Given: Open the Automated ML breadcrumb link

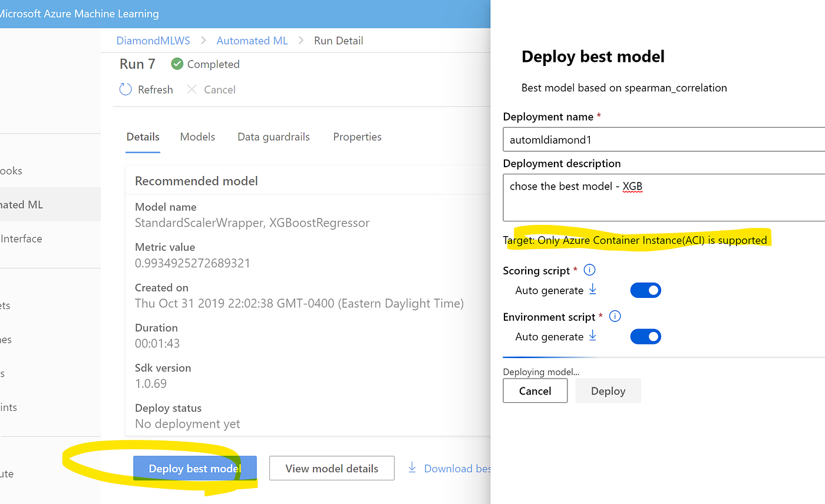Looking at the screenshot, I should (252, 40).
